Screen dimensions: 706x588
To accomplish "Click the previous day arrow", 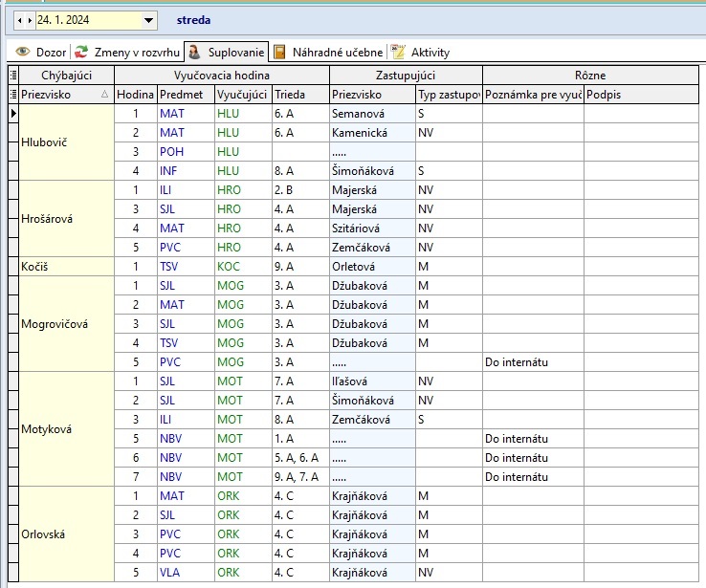I will click(x=18, y=19).
